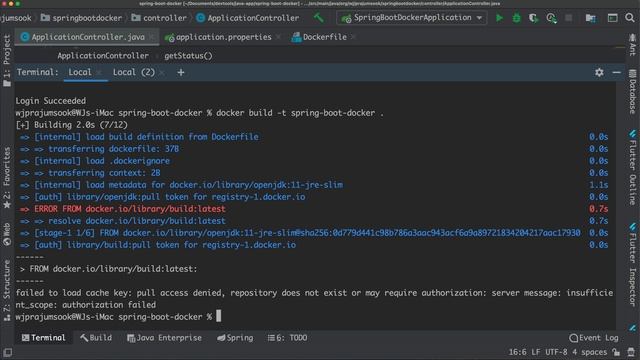Run SpringBootDockerApplication with green play button
640x360 pixels.
click(499, 18)
